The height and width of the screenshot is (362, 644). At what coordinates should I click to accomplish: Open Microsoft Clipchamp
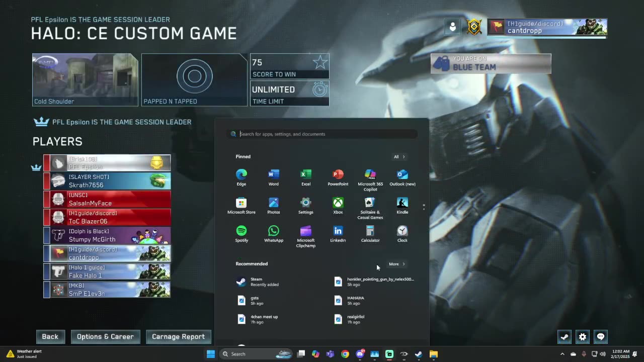point(306,236)
